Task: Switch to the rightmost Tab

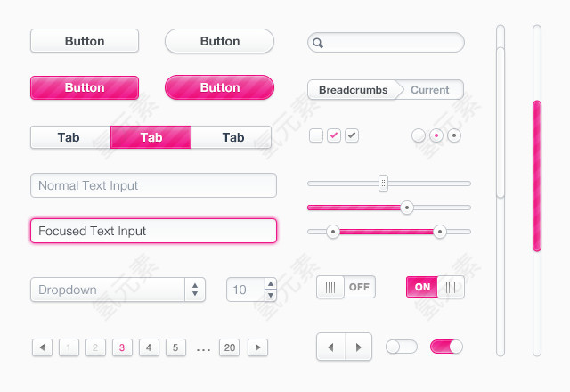Action: (232, 137)
